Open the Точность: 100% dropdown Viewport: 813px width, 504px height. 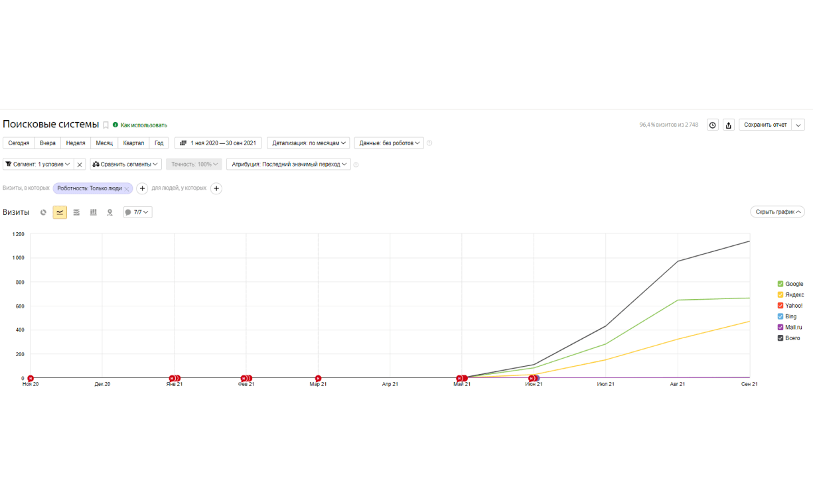pyautogui.click(x=194, y=164)
